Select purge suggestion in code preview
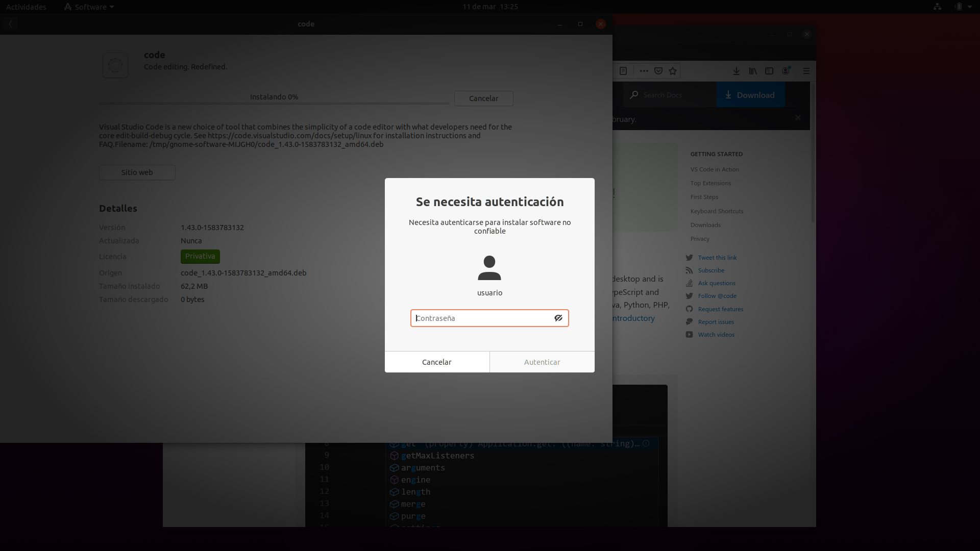 tap(413, 516)
